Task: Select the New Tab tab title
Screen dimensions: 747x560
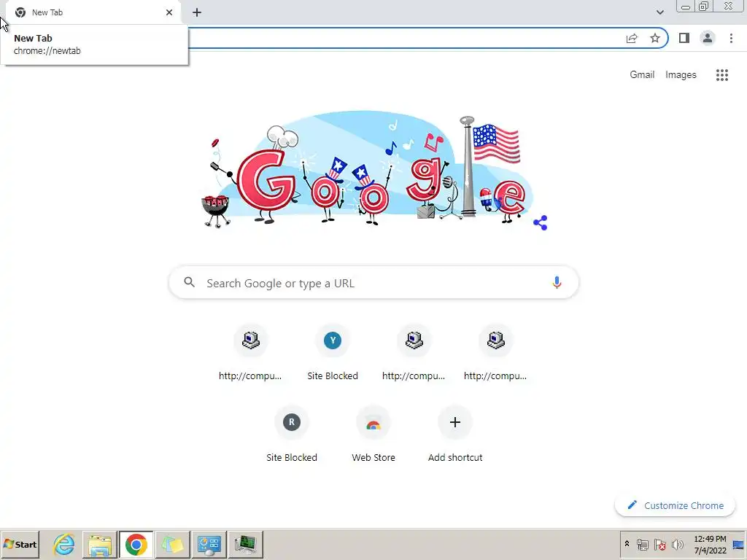Action: (47, 12)
